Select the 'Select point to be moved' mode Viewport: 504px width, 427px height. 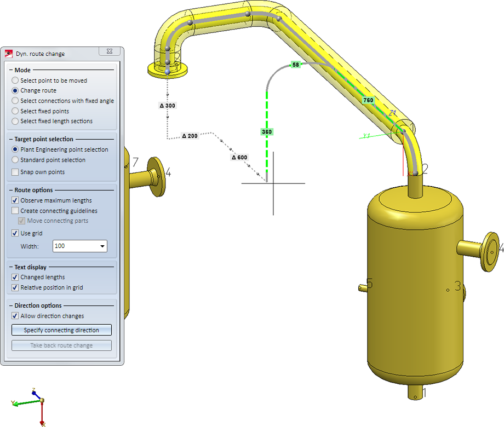(x=15, y=80)
